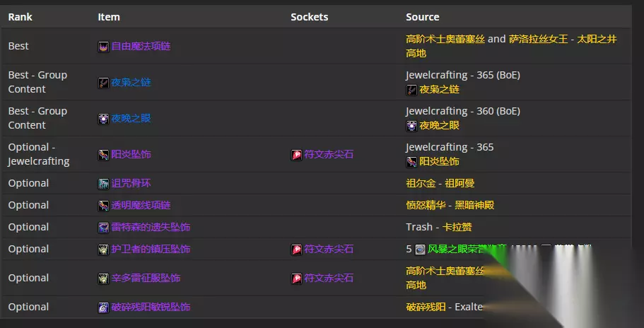Click gem icon in the 辛多雷征服坠饰 row

pos(296,279)
